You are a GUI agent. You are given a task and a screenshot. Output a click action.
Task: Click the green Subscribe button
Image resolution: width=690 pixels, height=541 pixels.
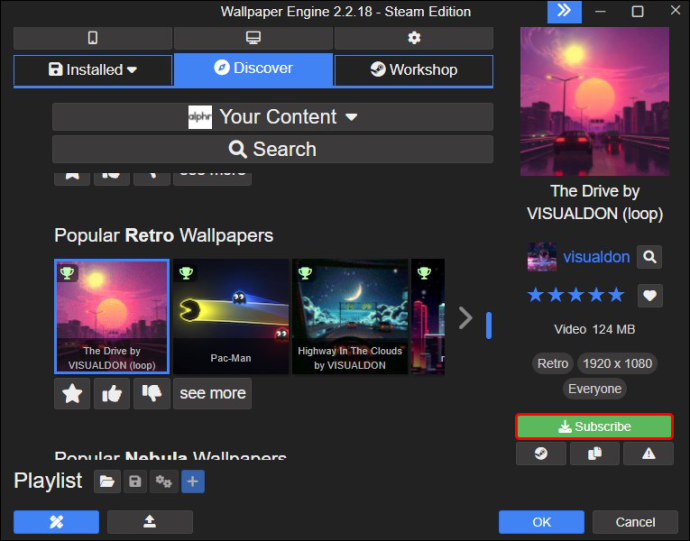click(595, 426)
